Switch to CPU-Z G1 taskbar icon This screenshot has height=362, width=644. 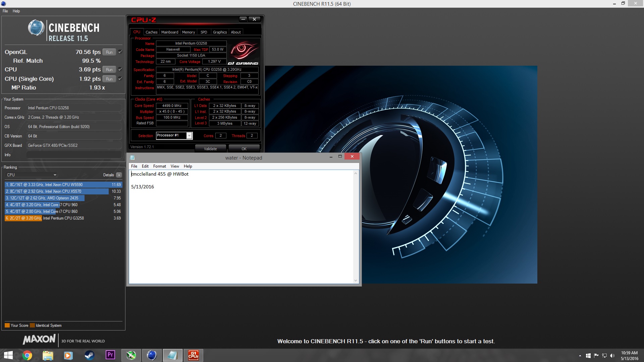pyautogui.click(x=193, y=355)
